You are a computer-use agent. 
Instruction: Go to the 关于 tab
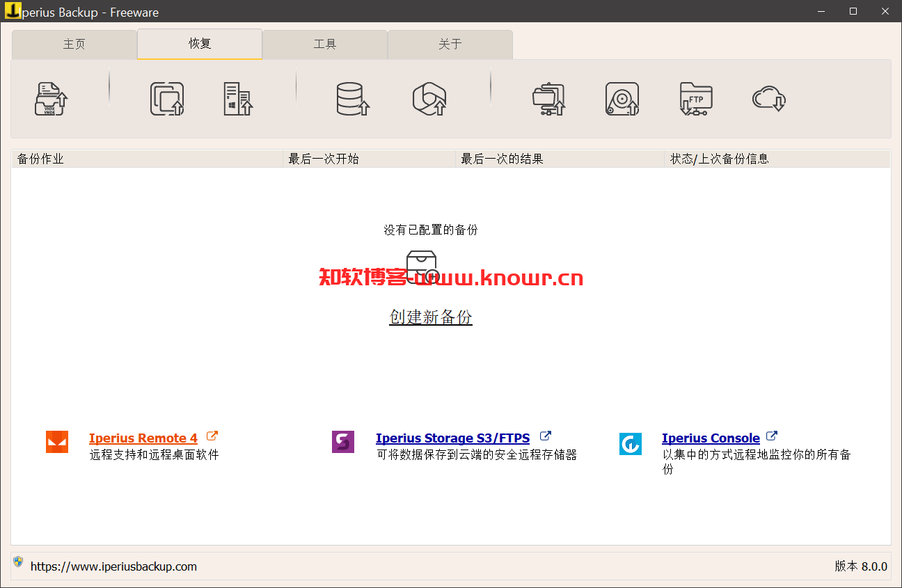point(450,45)
